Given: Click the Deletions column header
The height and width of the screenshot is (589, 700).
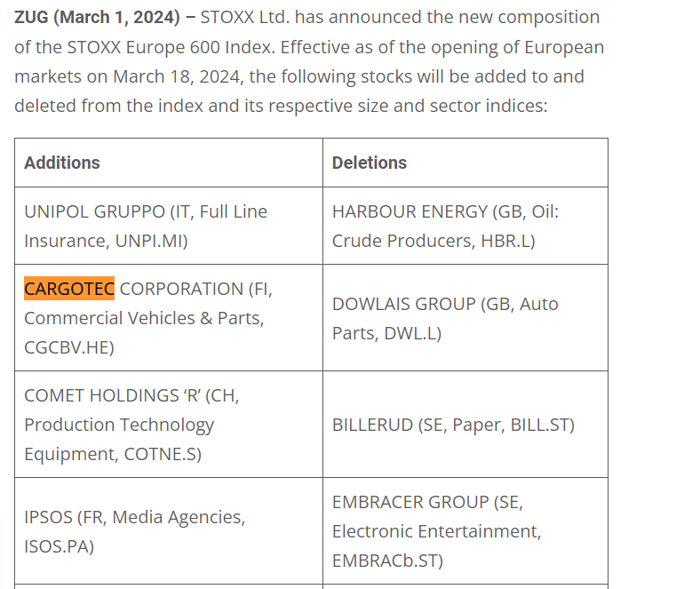Looking at the screenshot, I should tap(369, 163).
